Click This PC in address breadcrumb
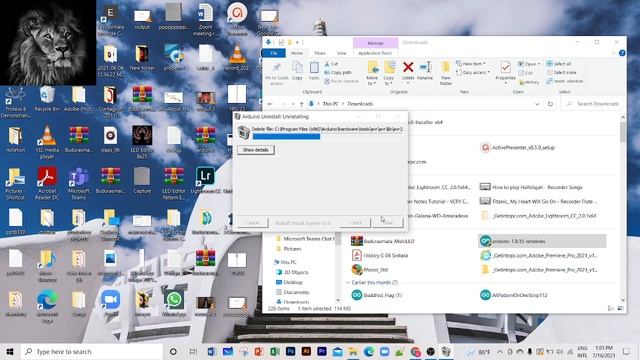The width and height of the screenshot is (640, 360). coord(331,104)
